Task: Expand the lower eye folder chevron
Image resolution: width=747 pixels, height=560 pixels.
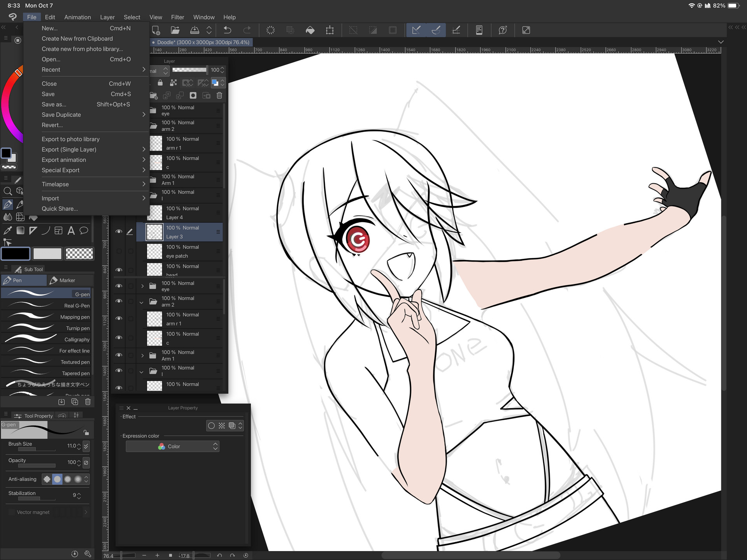Action: (x=142, y=286)
